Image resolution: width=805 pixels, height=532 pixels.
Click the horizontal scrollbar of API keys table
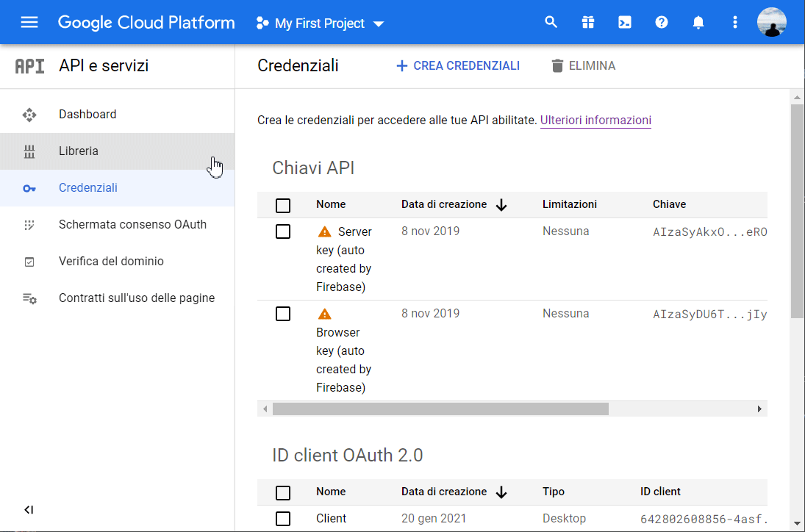(x=440, y=409)
